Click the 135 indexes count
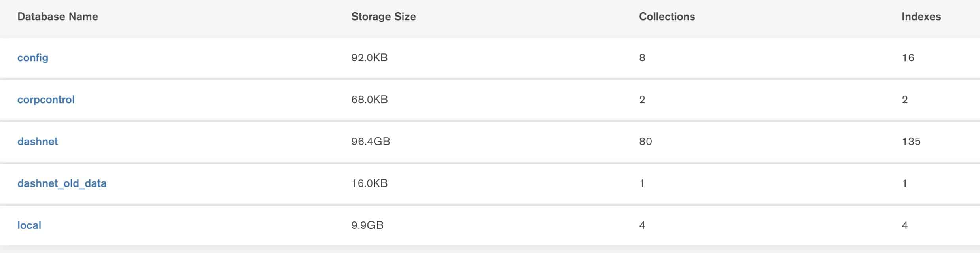Screen dimensions: 980x253 pos(911,142)
